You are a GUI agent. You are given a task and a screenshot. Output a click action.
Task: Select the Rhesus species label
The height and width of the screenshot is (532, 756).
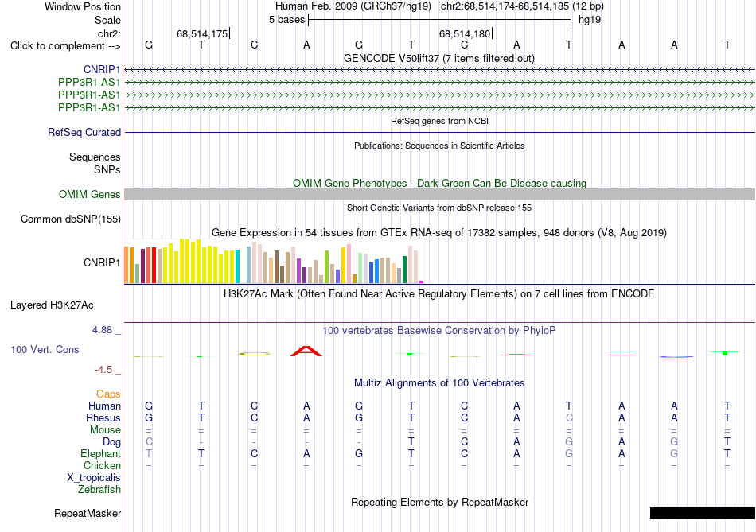coord(103,417)
